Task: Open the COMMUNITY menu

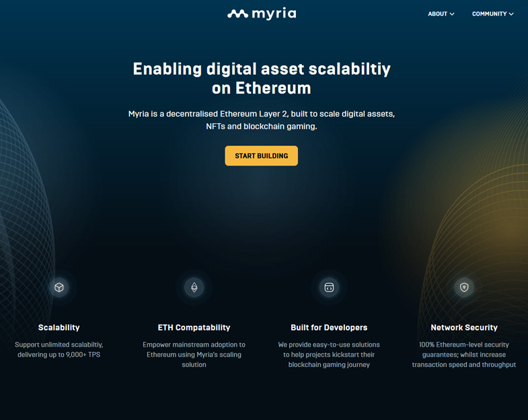Action: (492, 14)
